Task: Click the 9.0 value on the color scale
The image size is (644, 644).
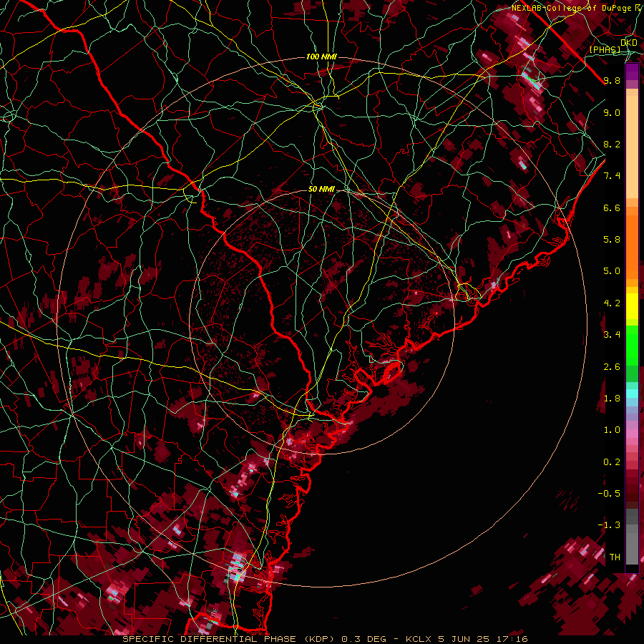Action: (612, 112)
